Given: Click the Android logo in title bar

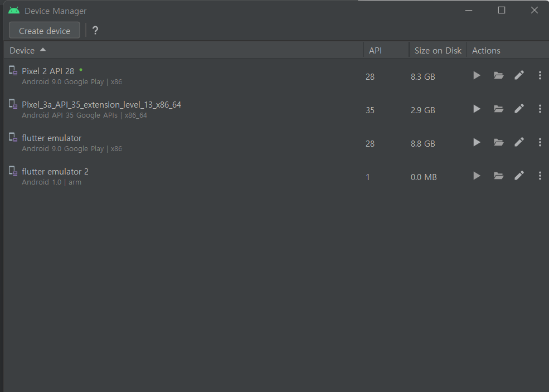Looking at the screenshot, I should [x=14, y=11].
